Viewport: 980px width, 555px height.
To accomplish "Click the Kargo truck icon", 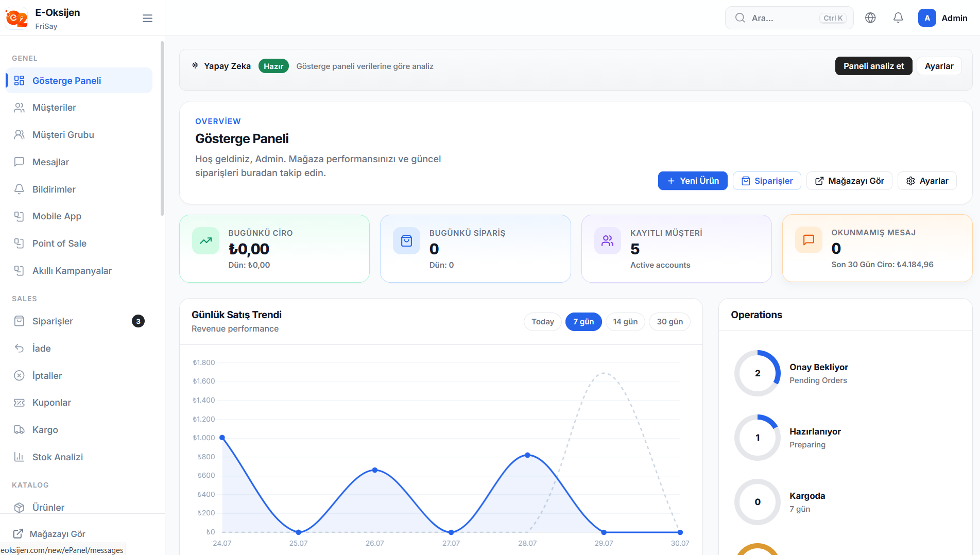I will 19,430.
